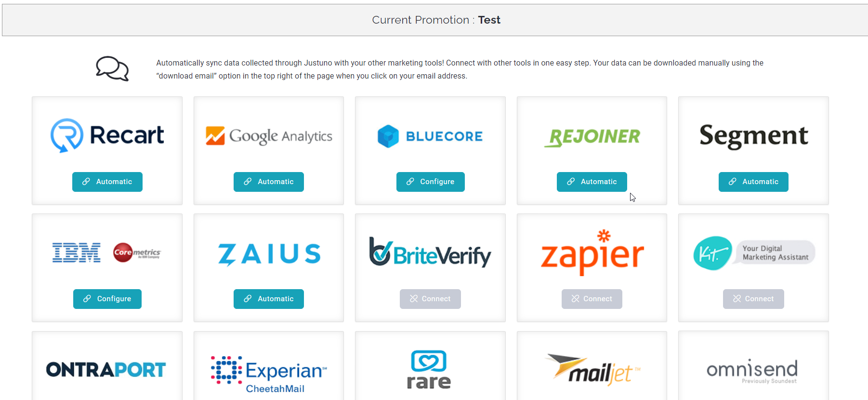The image size is (868, 400).
Task: Click the Zapier logo
Action: [592, 253]
